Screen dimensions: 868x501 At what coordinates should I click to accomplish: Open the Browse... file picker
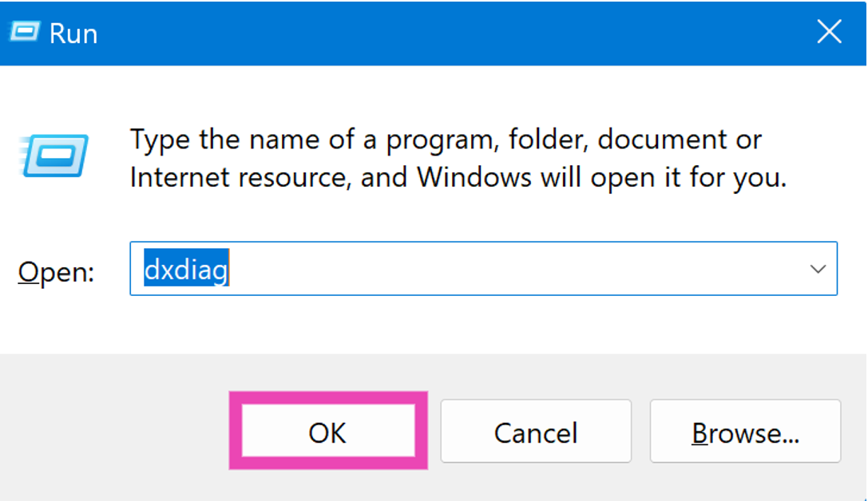745,432
